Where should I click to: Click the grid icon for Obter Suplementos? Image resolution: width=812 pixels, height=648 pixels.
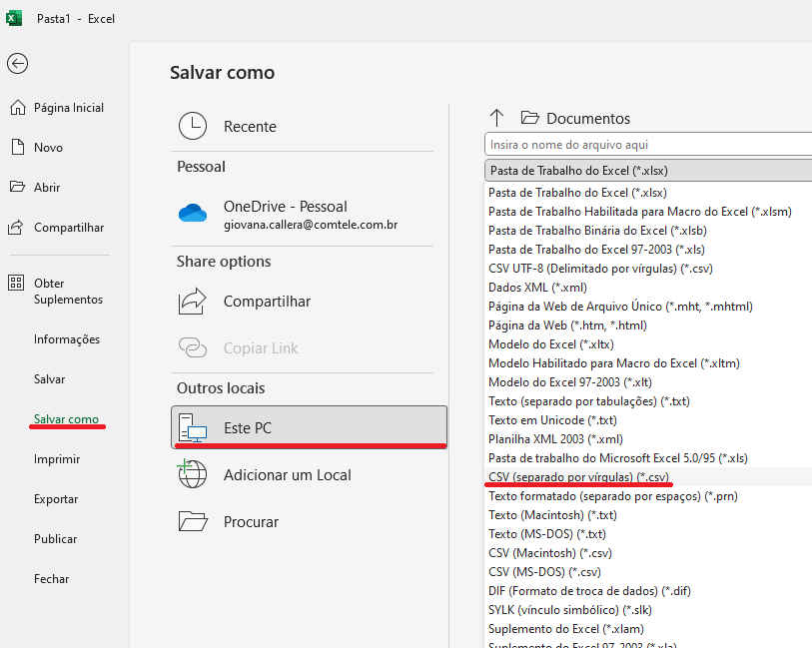(16, 283)
